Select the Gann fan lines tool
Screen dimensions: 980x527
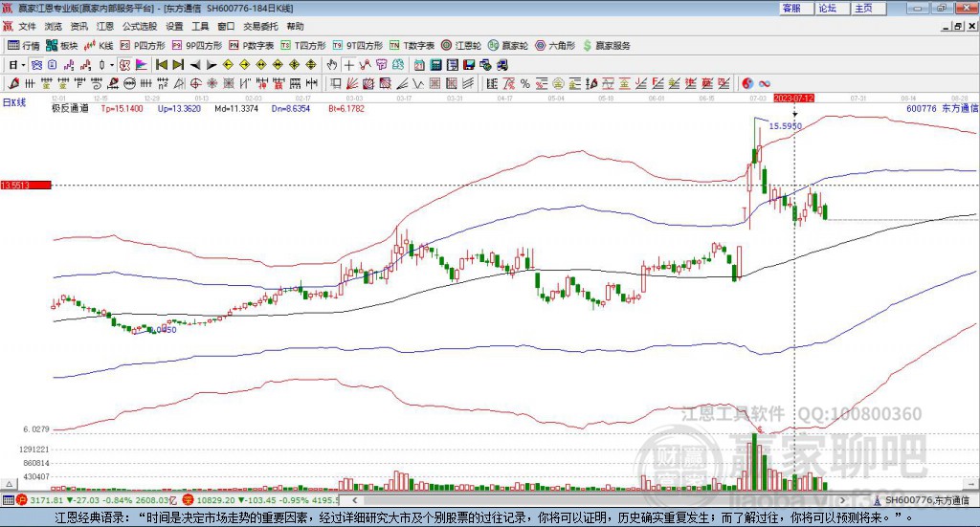pyautogui.click(x=352, y=83)
